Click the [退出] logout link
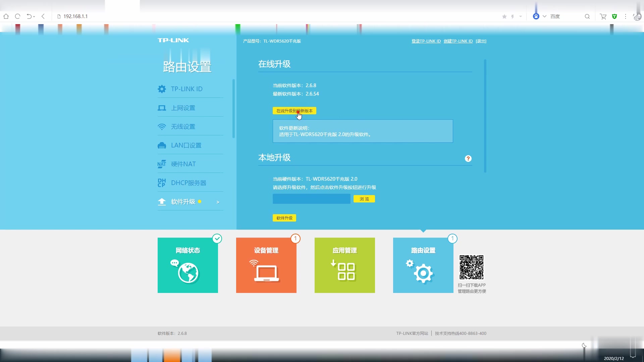Screen dimensions: 644x362 point(481,41)
